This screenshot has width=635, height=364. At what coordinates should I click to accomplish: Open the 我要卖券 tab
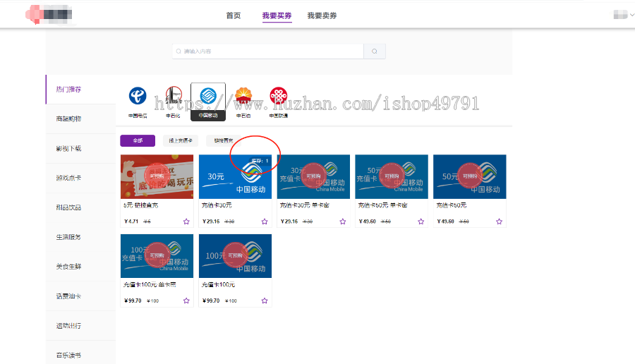pos(322,16)
